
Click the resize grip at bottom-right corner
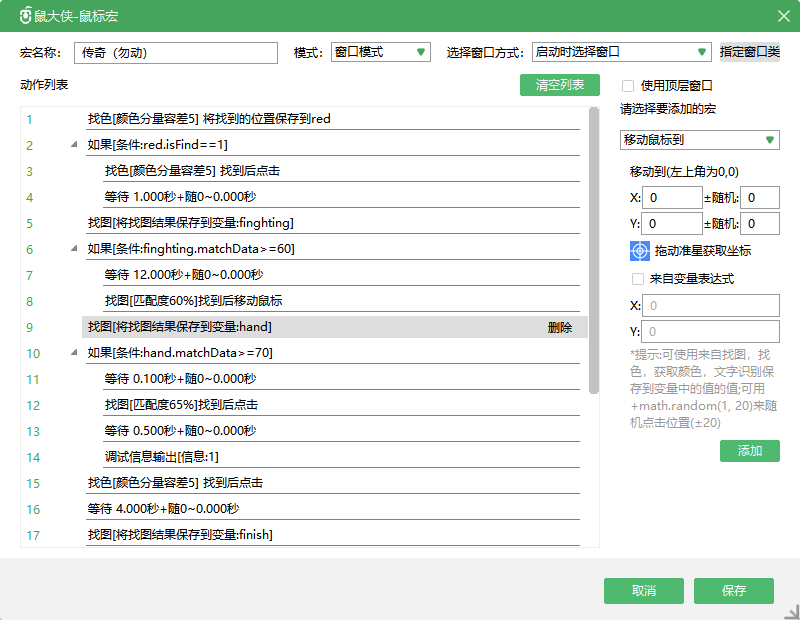(791, 611)
